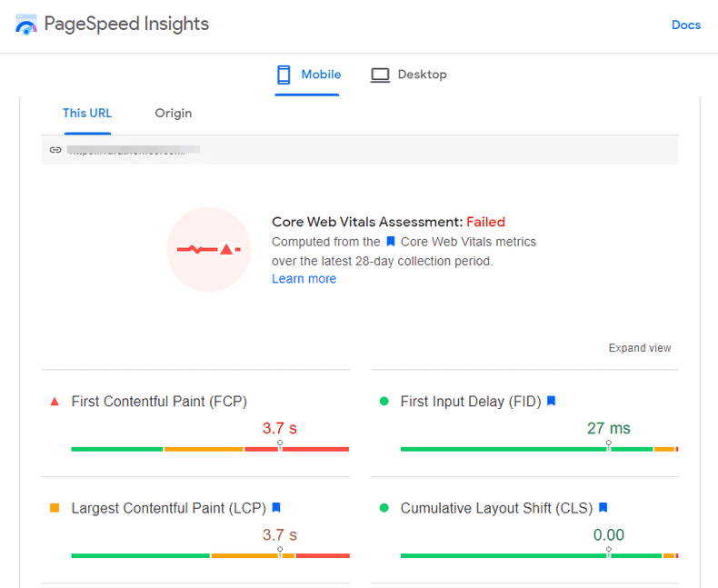This screenshot has height=588, width=718.
Task: Click the PageSpeed Insights title
Action: tap(126, 24)
